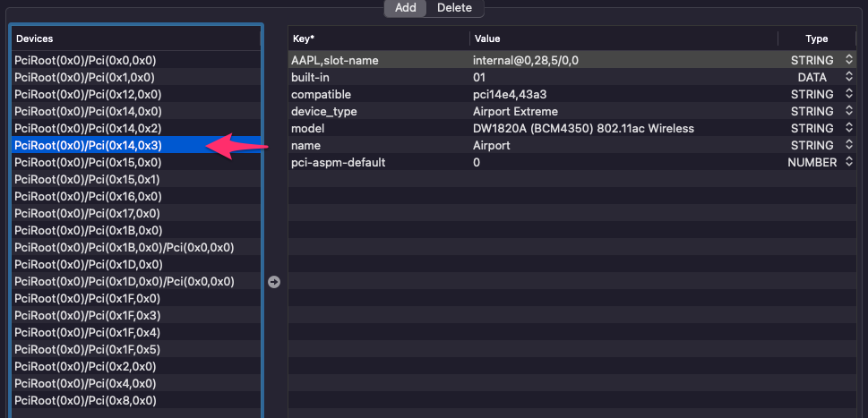Image resolution: width=868 pixels, height=418 pixels.
Task: Change type stepper for device_type row
Action: click(x=849, y=111)
